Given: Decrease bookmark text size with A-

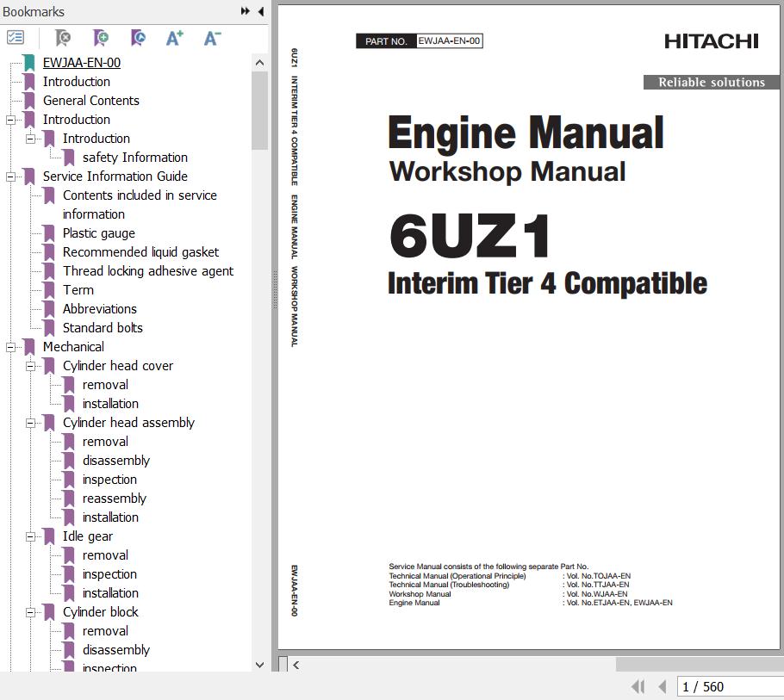Looking at the screenshot, I should (x=212, y=38).
